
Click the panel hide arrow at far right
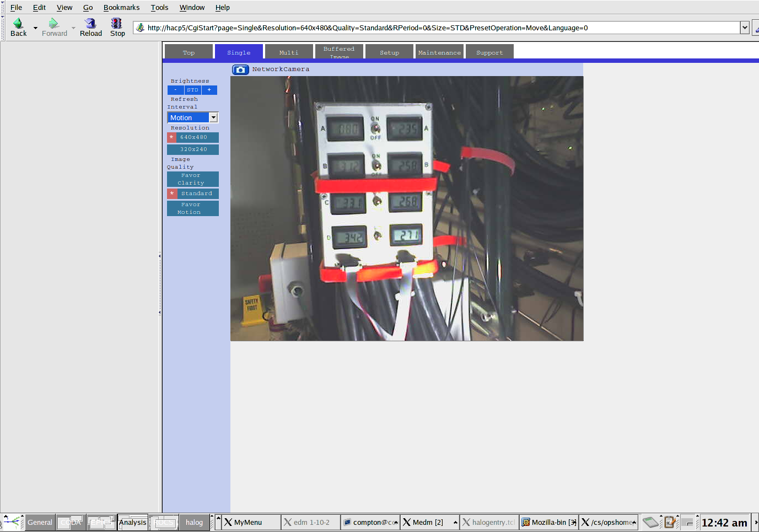[x=756, y=522]
